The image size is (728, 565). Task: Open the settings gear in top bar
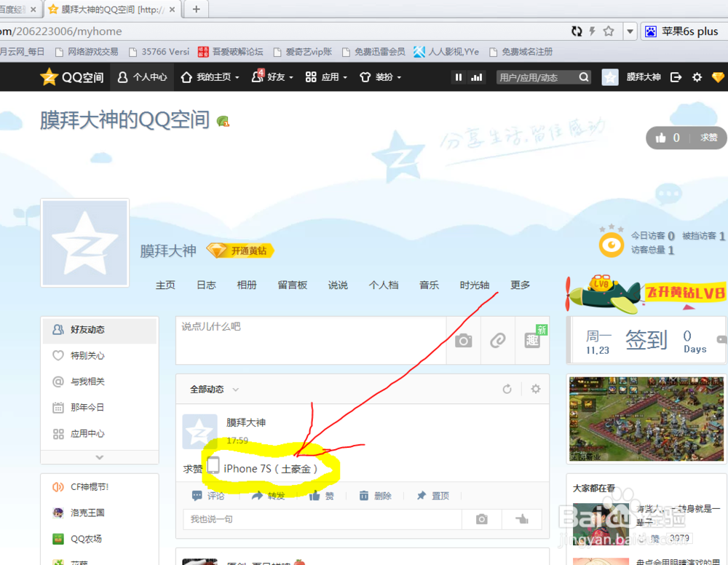tap(697, 77)
